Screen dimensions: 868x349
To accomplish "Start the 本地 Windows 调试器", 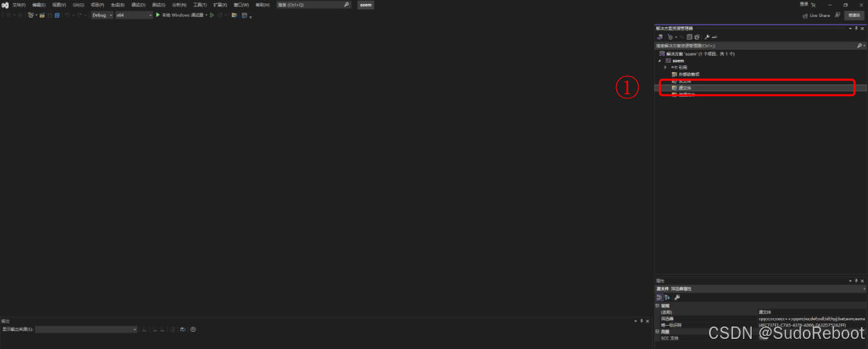I will 179,15.
